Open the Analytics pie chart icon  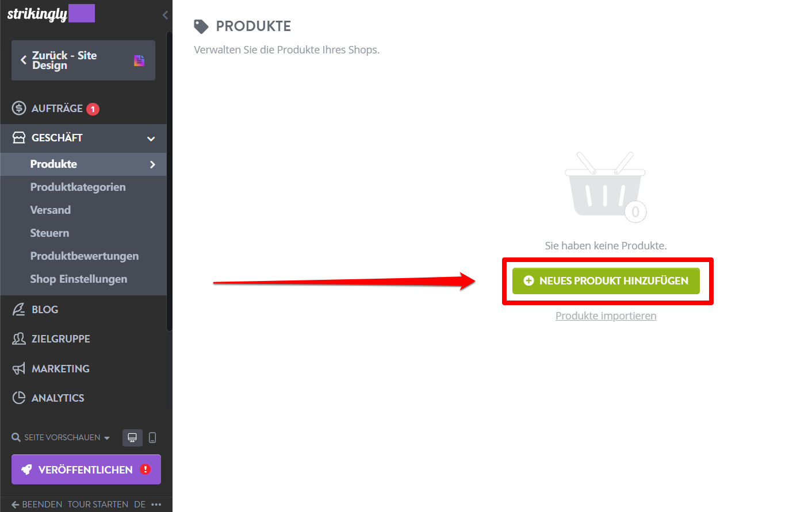pos(19,398)
